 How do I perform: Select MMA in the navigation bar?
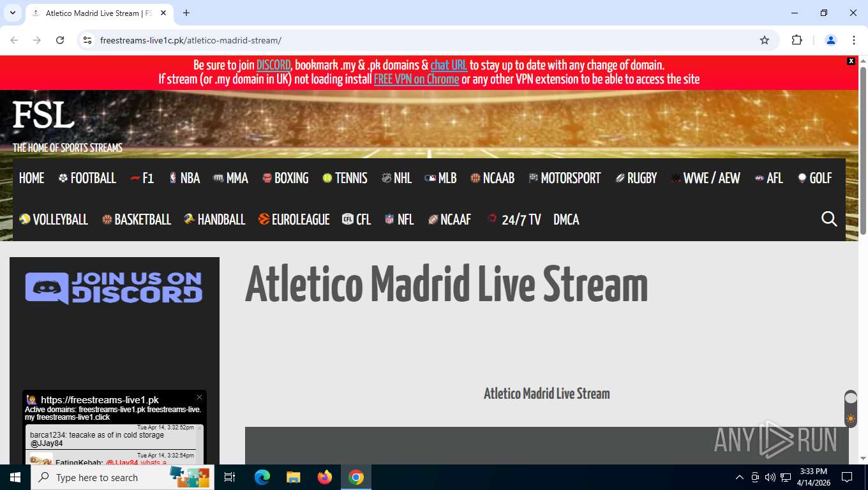pos(231,179)
